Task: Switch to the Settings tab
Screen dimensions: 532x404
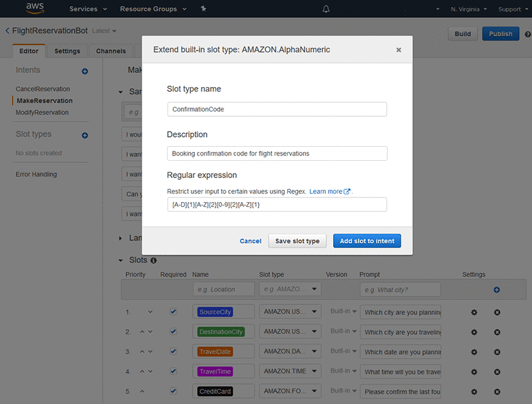Action: pos(67,51)
